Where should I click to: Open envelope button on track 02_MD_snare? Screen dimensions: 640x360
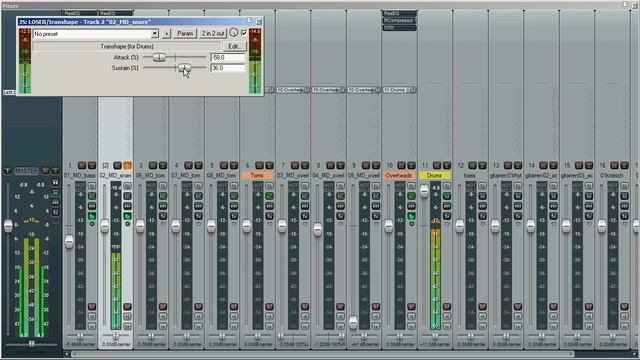[128, 206]
